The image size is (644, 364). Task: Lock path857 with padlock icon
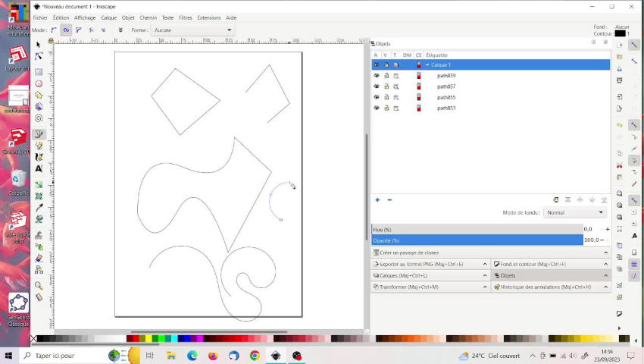(386, 86)
